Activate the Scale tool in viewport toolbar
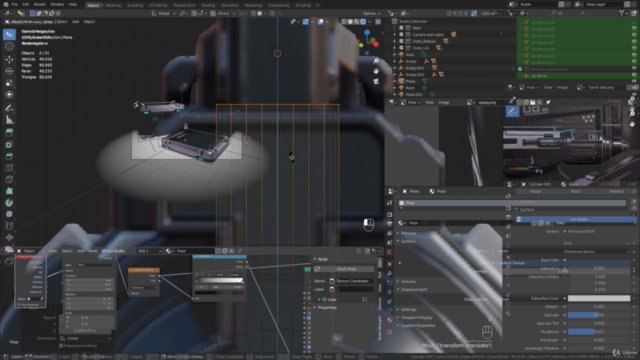Viewport: 640px width, 360px height. [x=9, y=83]
